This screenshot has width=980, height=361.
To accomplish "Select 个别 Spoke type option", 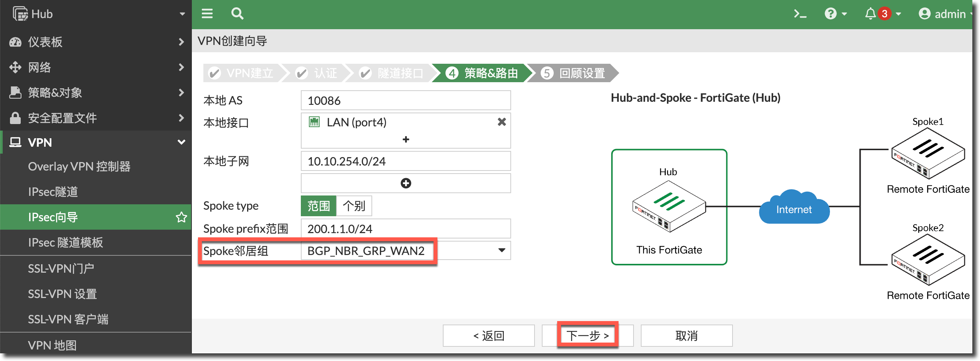I will point(354,206).
